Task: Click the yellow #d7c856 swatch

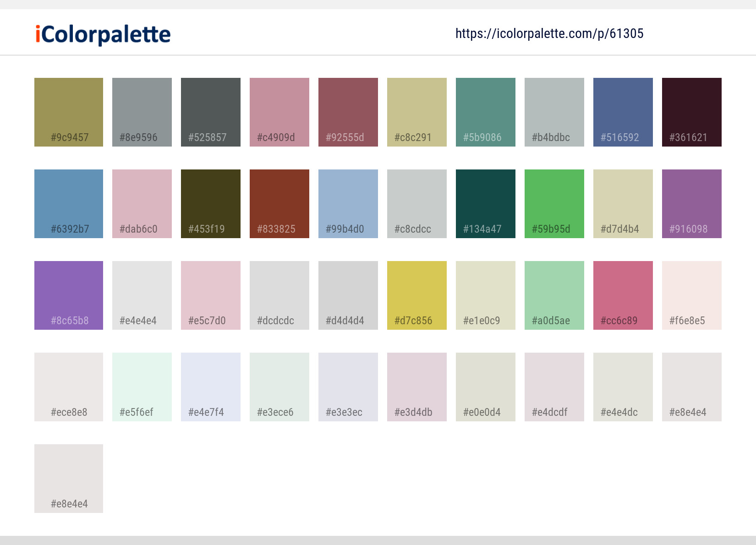Action: [416, 295]
